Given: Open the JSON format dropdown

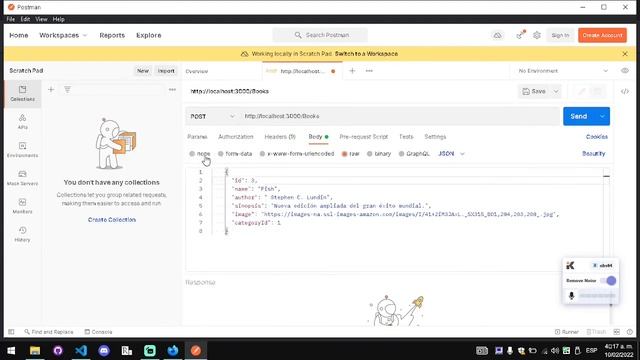Looking at the screenshot, I should [451, 154].
